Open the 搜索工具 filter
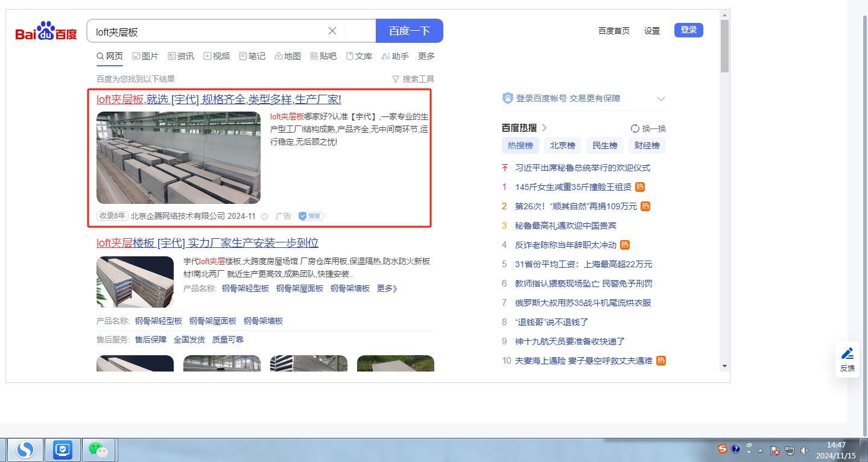Image resolution: width=868 pixels, height=462 pixels. (413, 79)
